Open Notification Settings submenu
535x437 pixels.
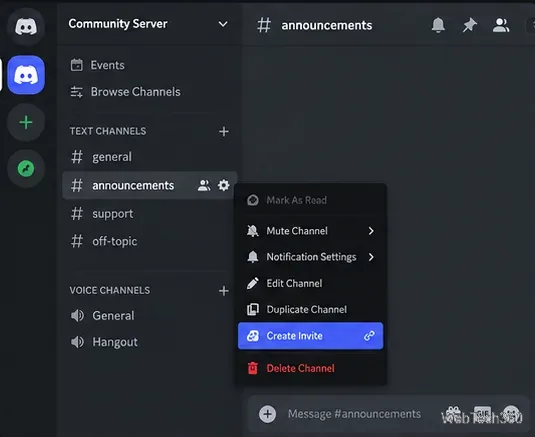coord(310,257)
